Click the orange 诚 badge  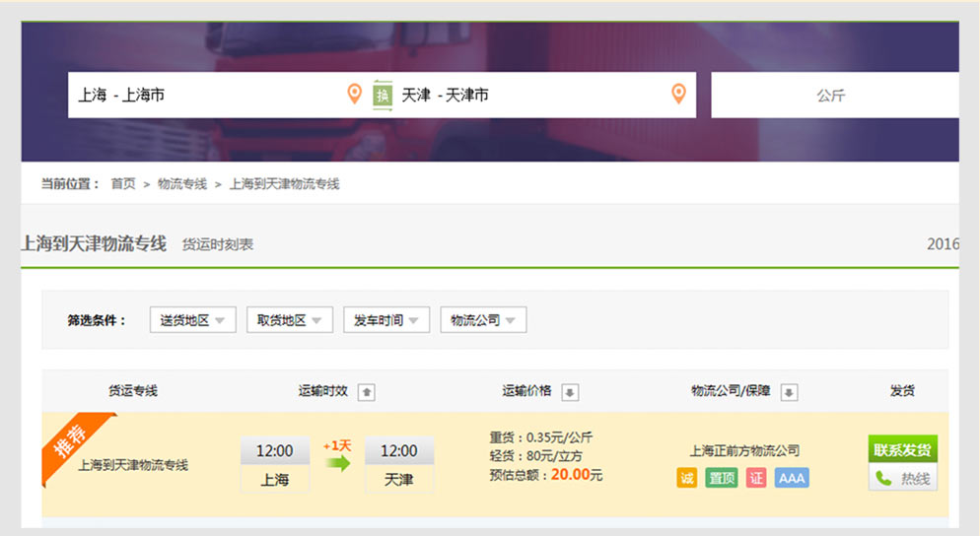click(687, 478)
